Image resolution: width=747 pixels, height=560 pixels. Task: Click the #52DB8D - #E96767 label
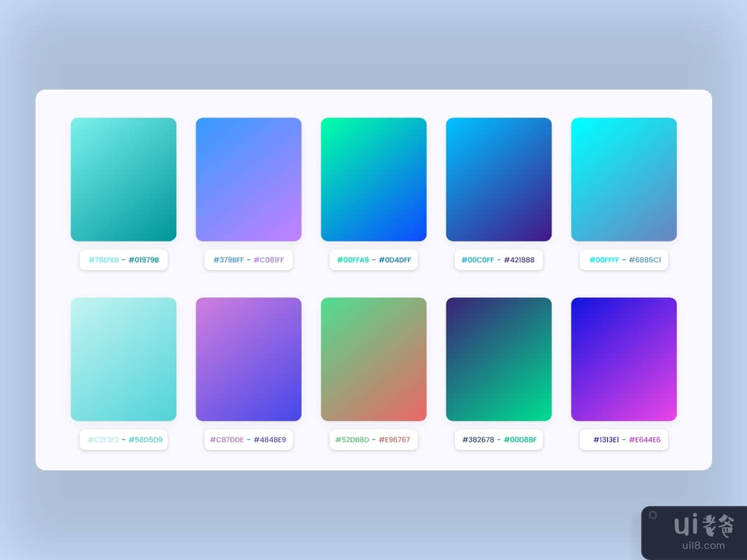click(374, 440)
